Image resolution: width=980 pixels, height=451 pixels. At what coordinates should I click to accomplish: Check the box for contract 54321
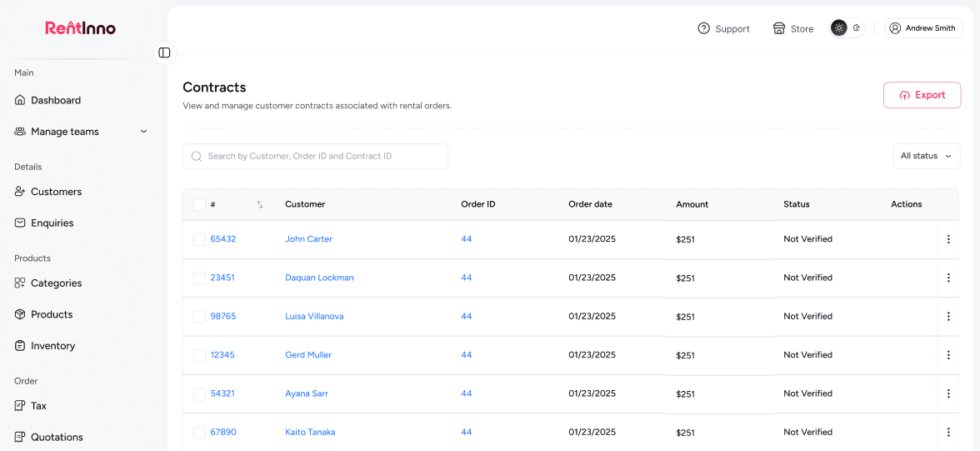[x=199, y=394]
